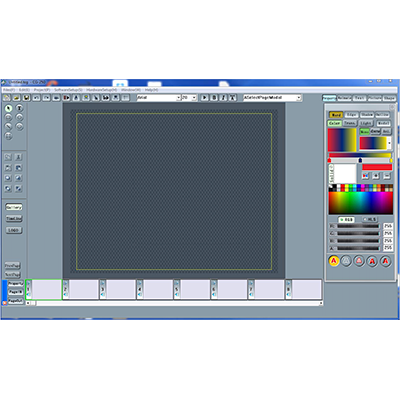Select the arrow pointer tool
Screen dimensions: 400x400
pyautogui.click(x=8, y=108)
